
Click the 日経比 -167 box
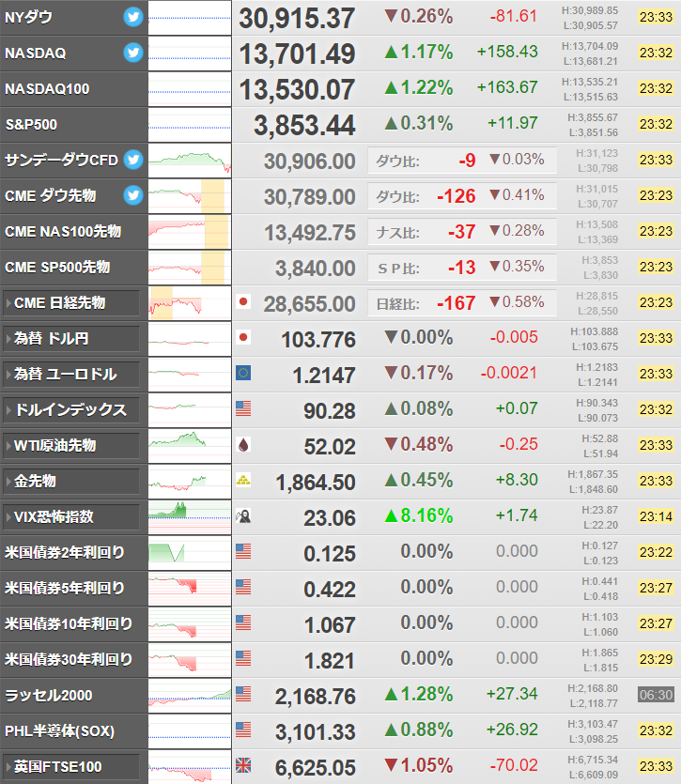tap(462, 303)
